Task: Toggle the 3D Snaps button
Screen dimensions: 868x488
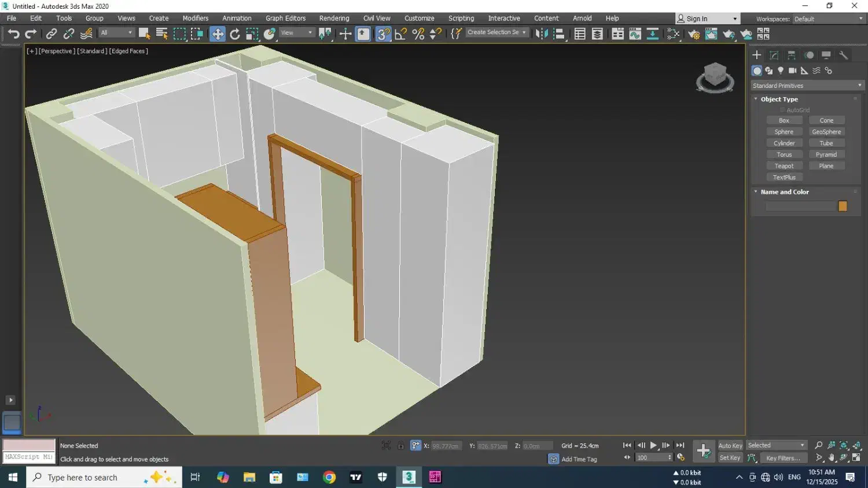Action: tap(384, 34)
